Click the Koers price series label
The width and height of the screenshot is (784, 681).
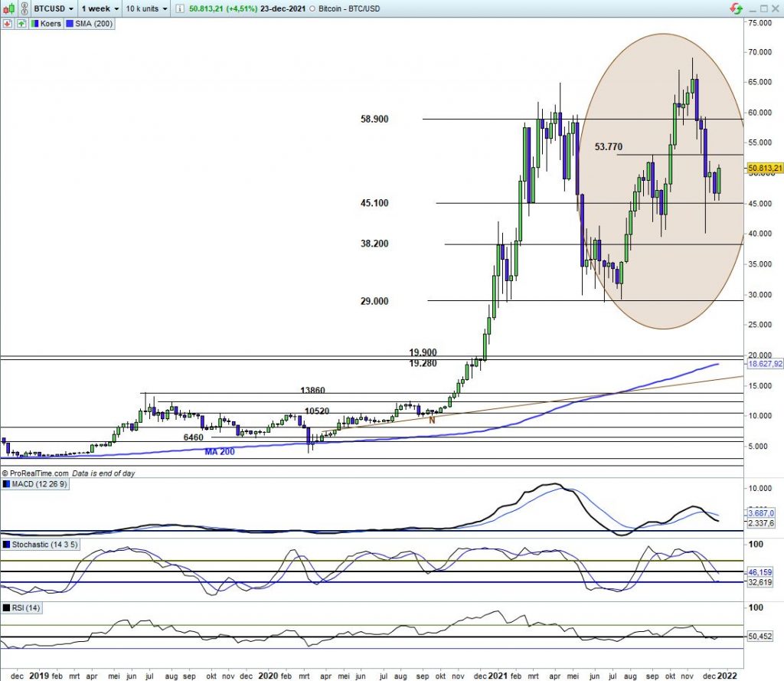pos(49,23)
